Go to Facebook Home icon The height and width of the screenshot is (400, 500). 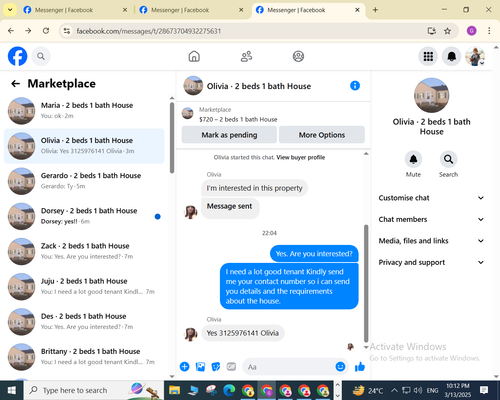coord(194,56)
